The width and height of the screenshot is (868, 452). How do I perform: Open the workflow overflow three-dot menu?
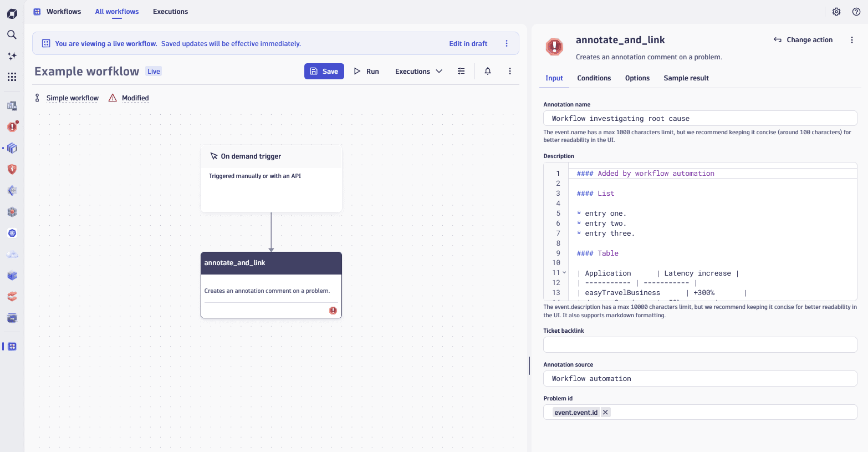[509, 71]
